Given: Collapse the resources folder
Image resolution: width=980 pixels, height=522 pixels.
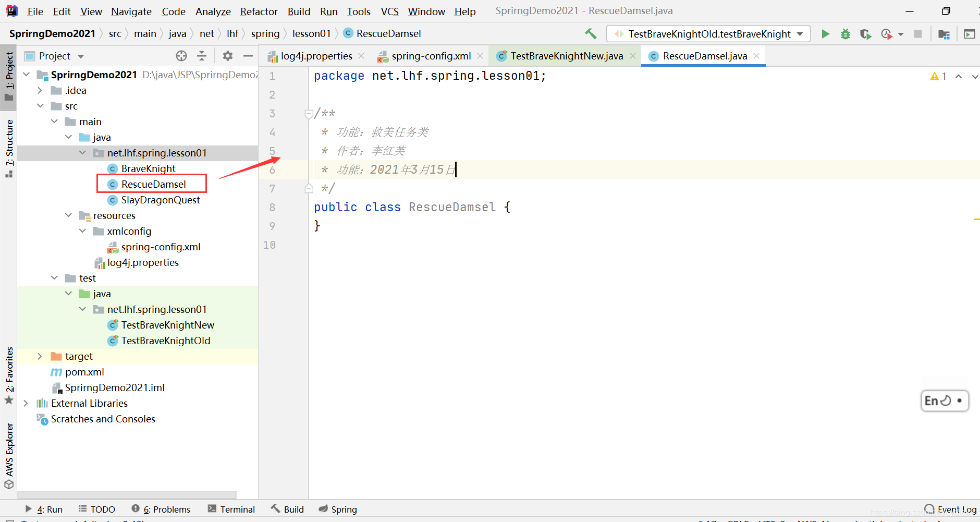Looking at the screenshot, I should point(68,215).
